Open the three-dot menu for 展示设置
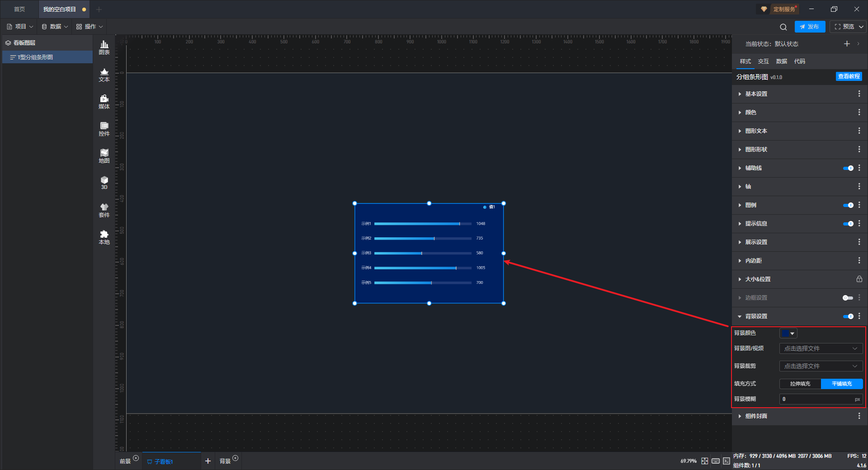The width and height of the screenshot is (868, 470). coord(859,242)
